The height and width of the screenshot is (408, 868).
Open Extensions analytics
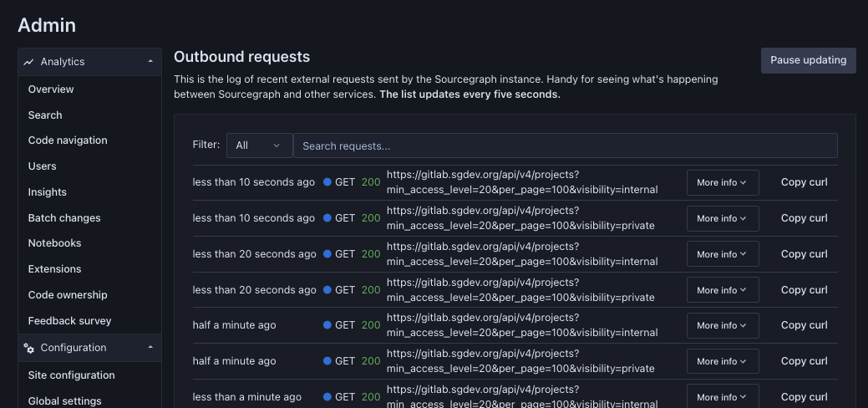coord(54,269)
